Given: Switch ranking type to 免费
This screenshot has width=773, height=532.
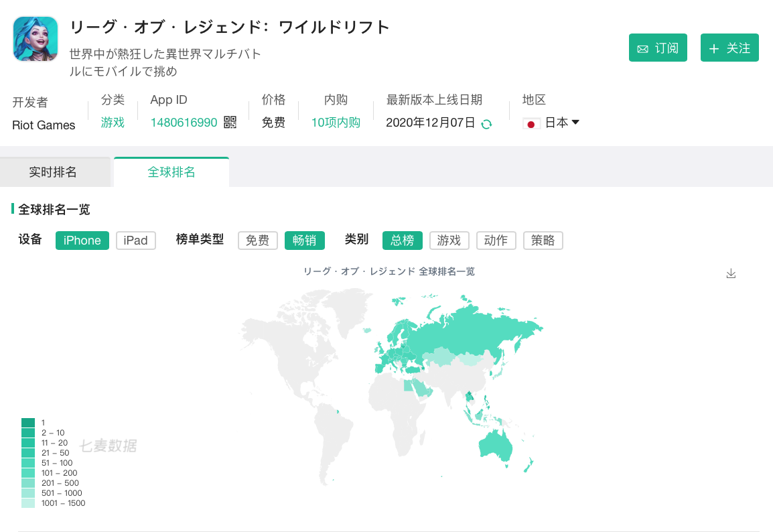Looking at the screenshot, I should tap(257, 240).
